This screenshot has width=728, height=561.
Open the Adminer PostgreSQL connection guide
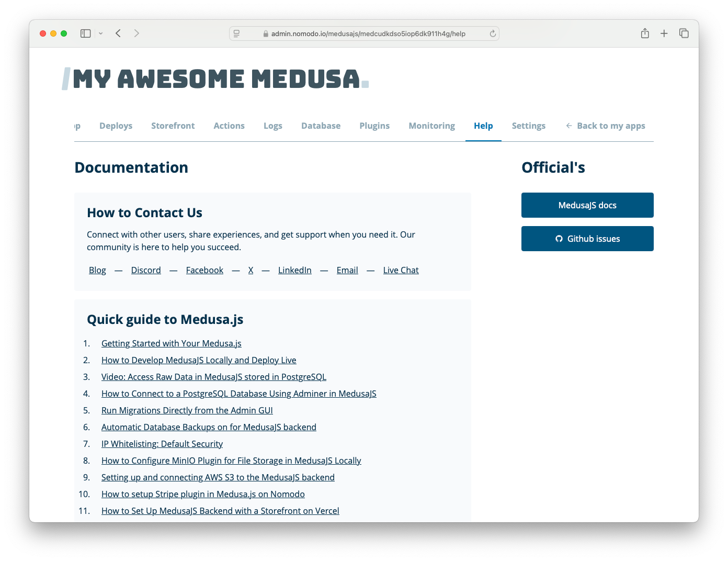[x=239, y=394]
